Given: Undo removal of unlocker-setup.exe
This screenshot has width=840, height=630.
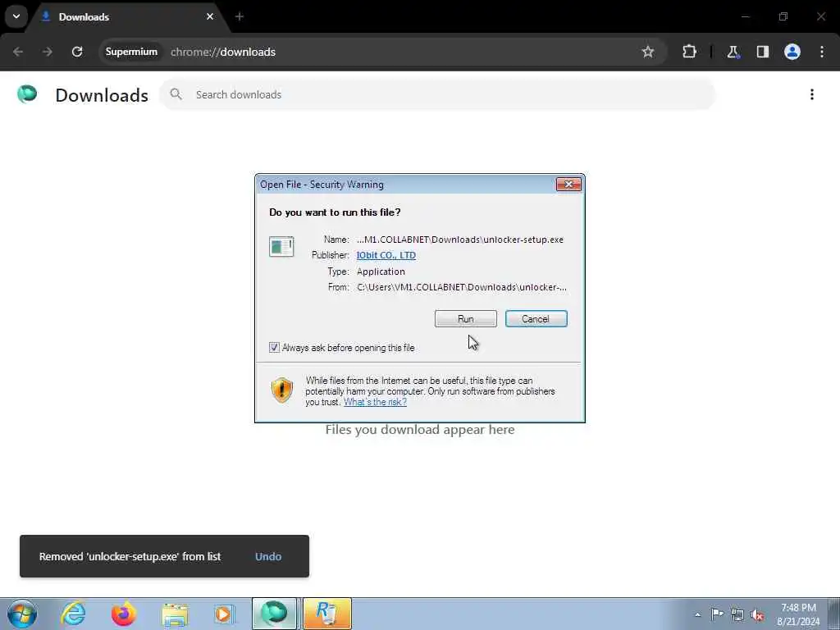Looking at the screenshot, I should tap(268, 557).
